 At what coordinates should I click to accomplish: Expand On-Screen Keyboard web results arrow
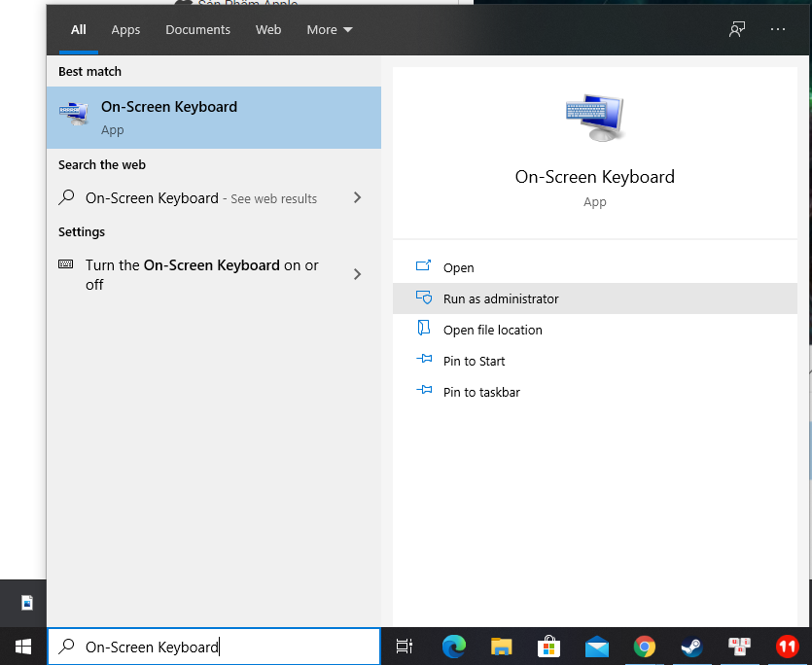[x=357, y=198]
